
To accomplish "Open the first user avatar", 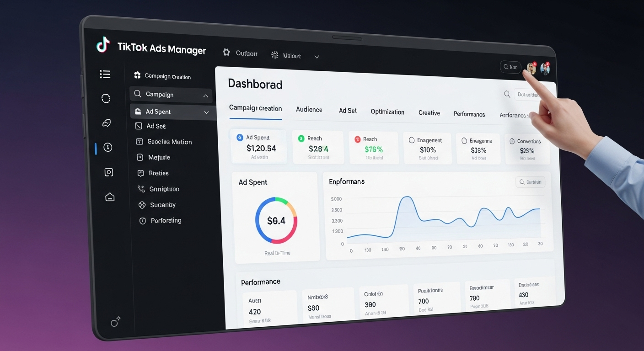I will pos(531,69).
